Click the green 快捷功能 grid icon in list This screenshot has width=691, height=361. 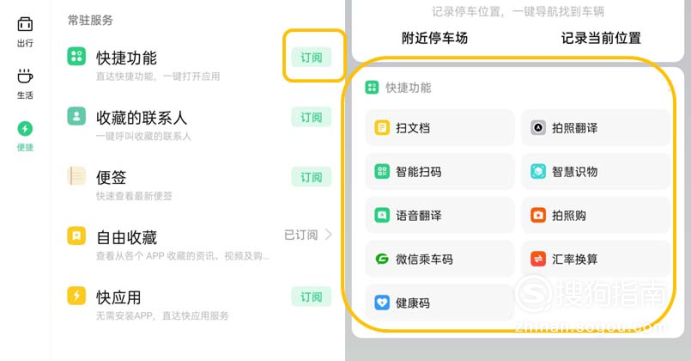coord(76,56)
